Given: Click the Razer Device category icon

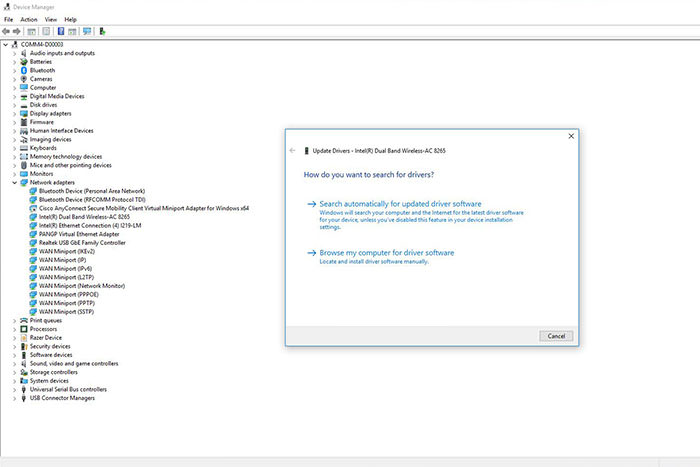Looking at the screenshot, I should (24, 337).
